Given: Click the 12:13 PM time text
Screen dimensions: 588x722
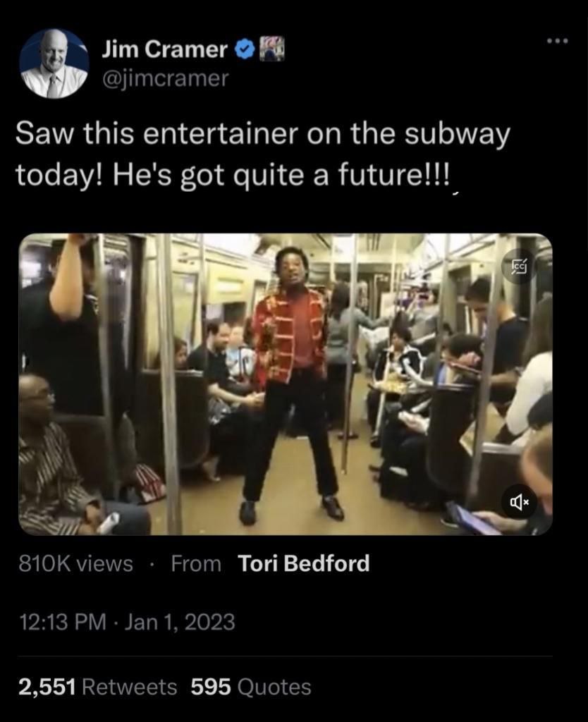Looking at the screenshot, I should (63, 622).
